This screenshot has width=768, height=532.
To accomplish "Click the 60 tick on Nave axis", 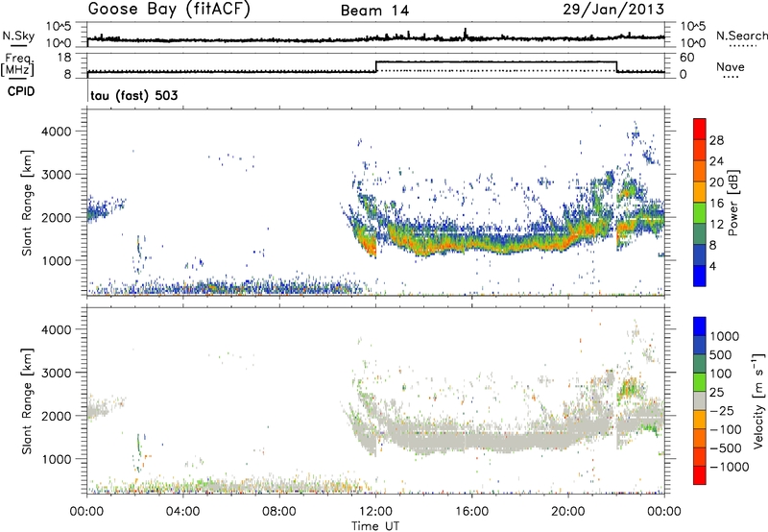I will (687, 58).
